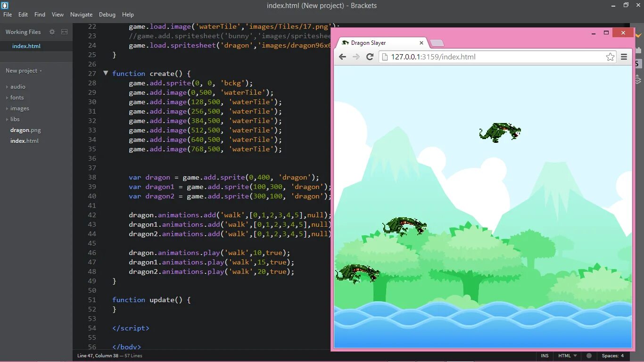
Task: Click the code text 'function update() {'
Action: pyautogui.click(x=151, y=300)
